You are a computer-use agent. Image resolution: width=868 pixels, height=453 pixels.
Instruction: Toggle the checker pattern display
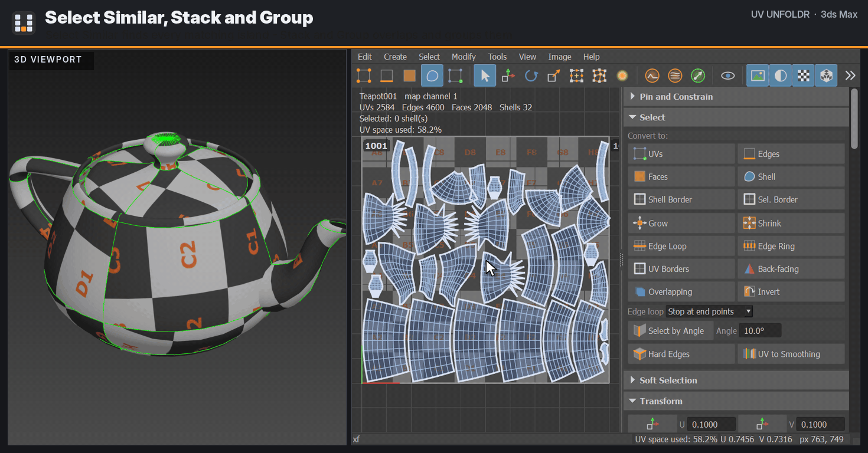click(x=803, y=75)
